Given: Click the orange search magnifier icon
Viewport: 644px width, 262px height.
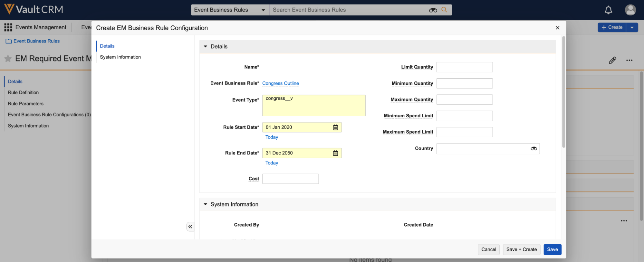Looking at the screenshot, I should point(444,10).
